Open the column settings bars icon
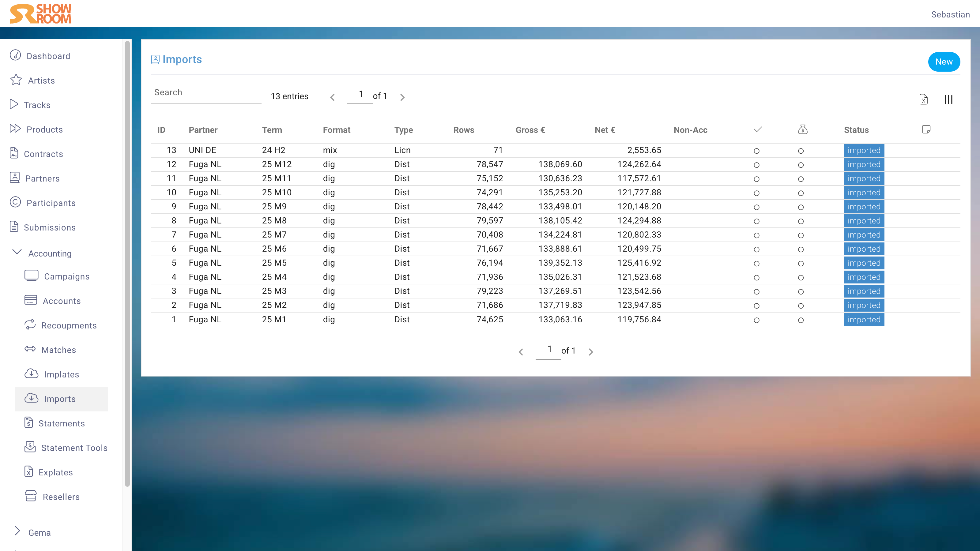The height and width of the screenshot is (551, 980). 948,99
